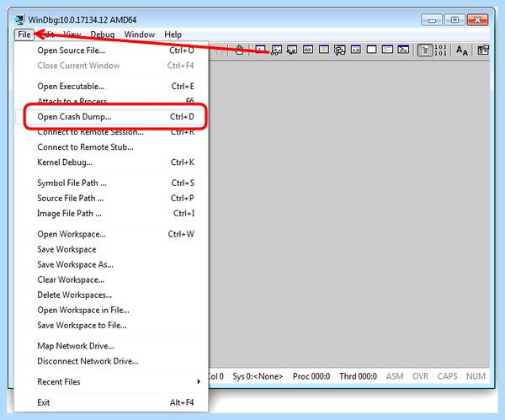The width and height of the screenshot is (505, 420).
Task: Minimize the WinDbg window
Action: tap(432, 20)
